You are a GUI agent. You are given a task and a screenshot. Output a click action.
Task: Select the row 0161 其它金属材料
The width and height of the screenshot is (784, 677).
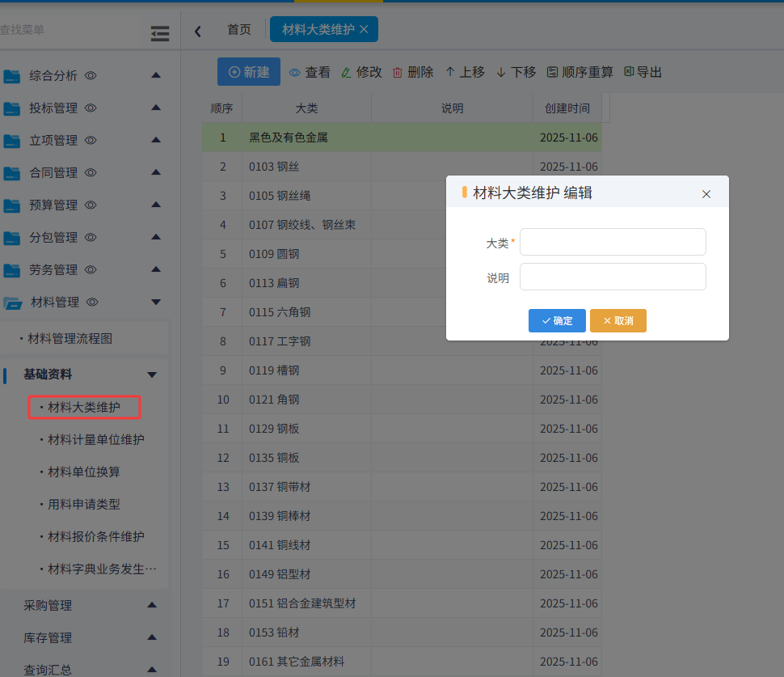pos(402,662)
